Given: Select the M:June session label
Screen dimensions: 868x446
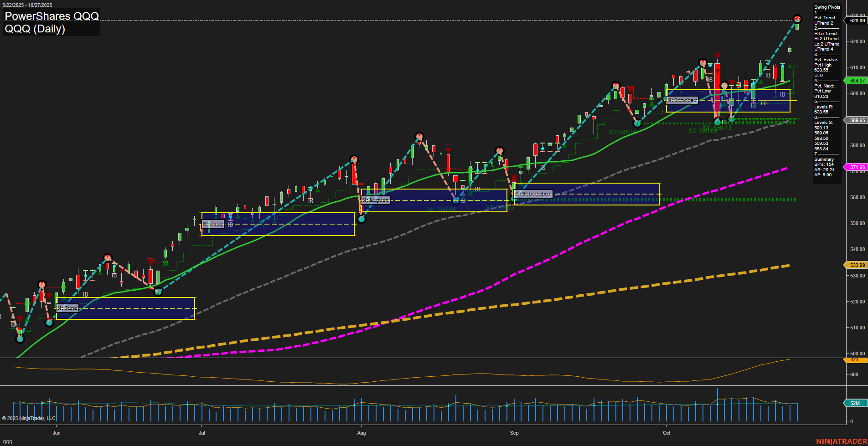Looking at the screenshot, I should coord(67,308).
